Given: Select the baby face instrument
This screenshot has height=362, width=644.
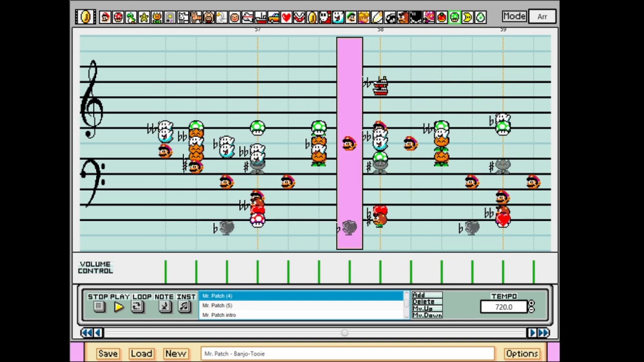Looking at the screenshot, I should click(x=234, y=17).
